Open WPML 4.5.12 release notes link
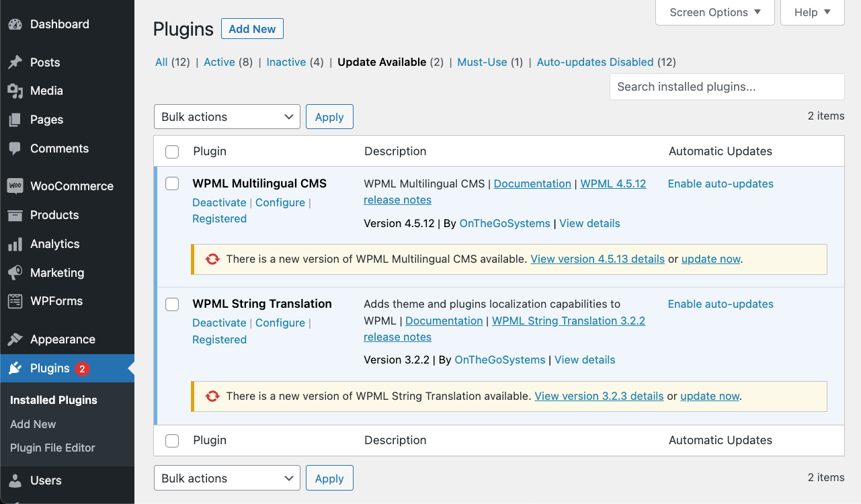 [x=613, y=183]
